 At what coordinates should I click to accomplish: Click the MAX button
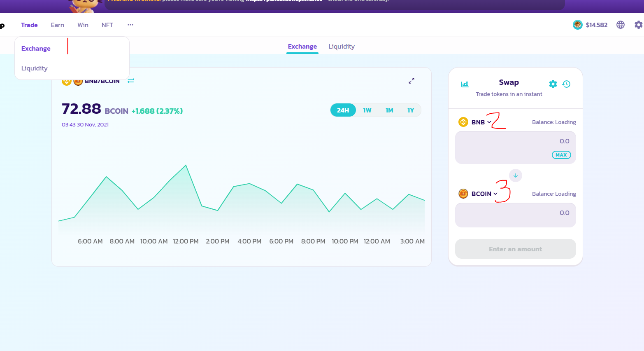(561, 155)
